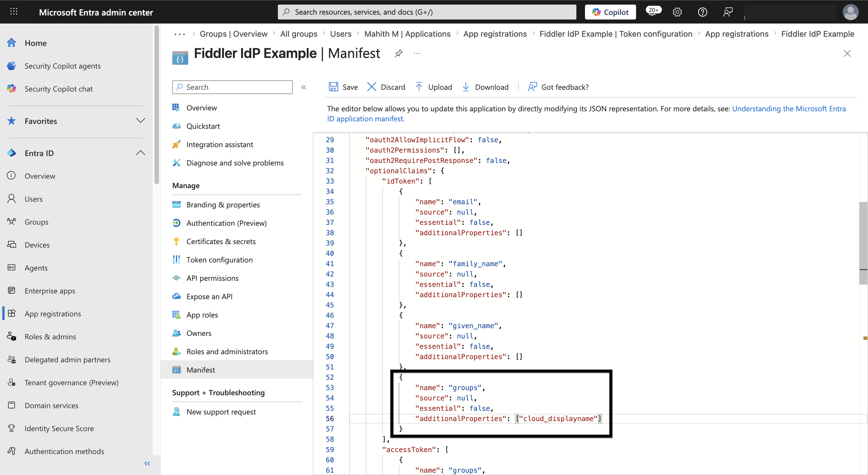Open portal settings gear
The height and width of the screenshot is (475, 868).
[x=677, y=12]
